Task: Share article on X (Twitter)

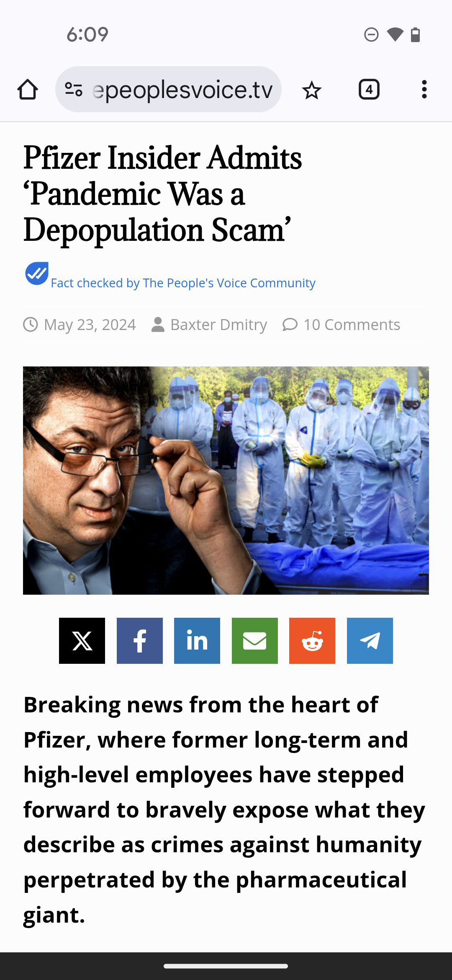Action: point(82,641)
